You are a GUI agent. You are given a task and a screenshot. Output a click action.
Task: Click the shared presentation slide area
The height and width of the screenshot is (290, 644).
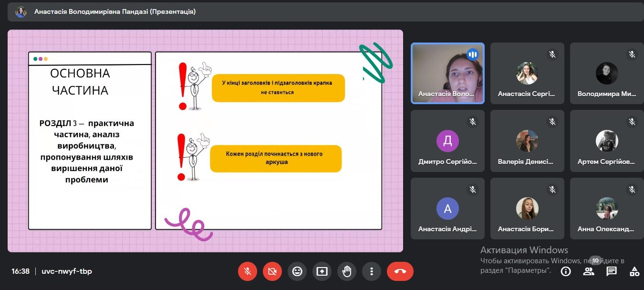pyautogui.click(x=205, y=141)
